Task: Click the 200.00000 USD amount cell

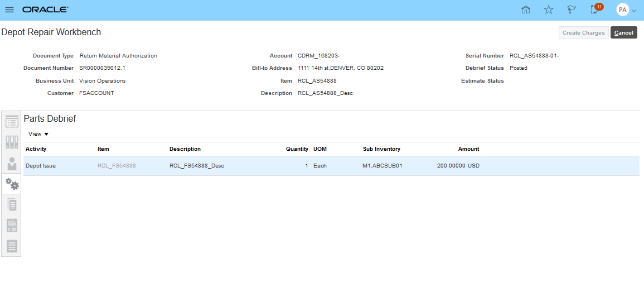Action: point(458,166)
